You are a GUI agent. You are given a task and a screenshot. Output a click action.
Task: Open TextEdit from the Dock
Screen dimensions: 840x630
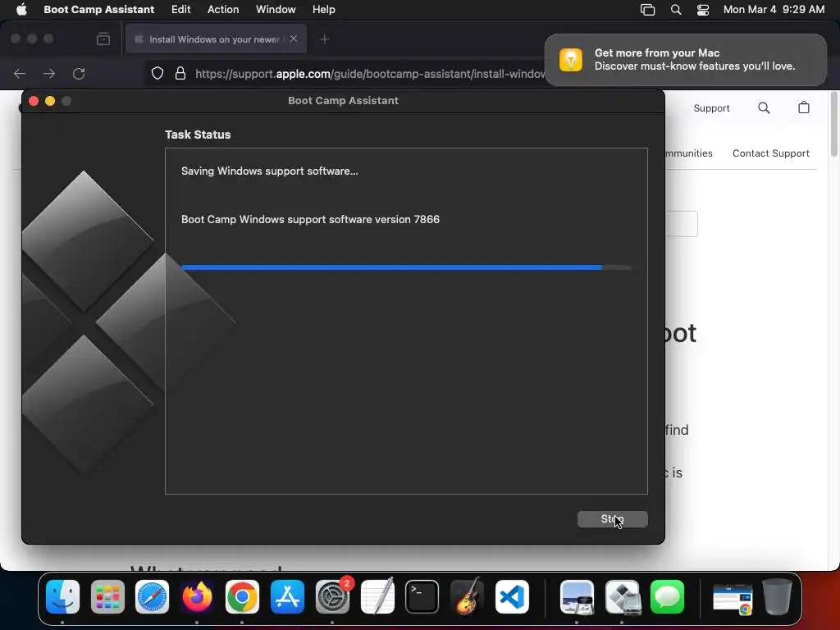tap(377, 597)
